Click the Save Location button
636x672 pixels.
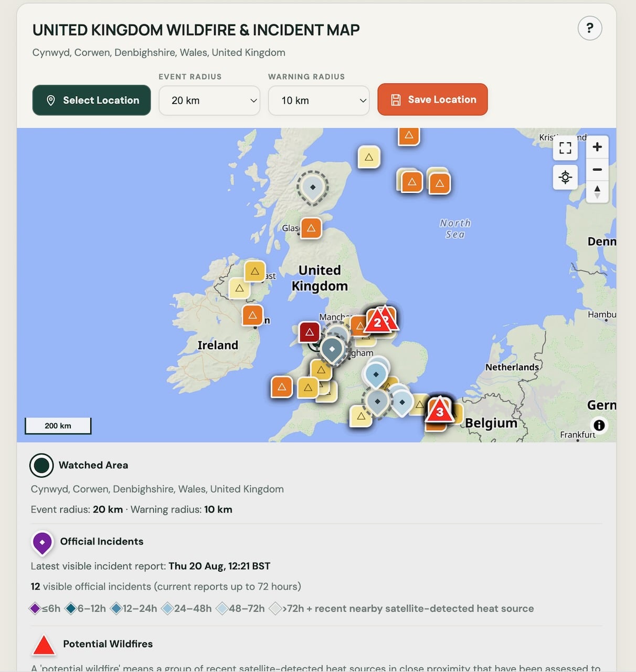click(x=432, y=99)
